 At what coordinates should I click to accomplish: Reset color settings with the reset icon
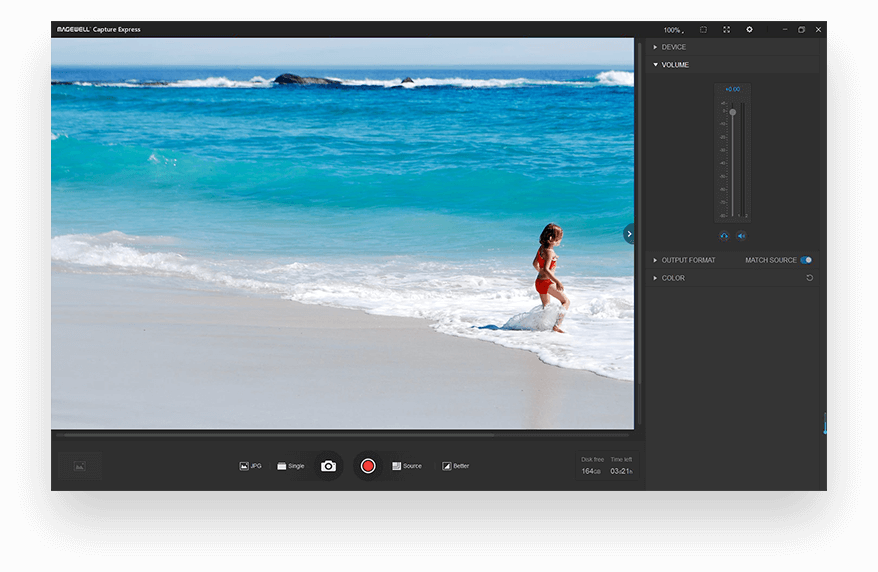point(810,278)
